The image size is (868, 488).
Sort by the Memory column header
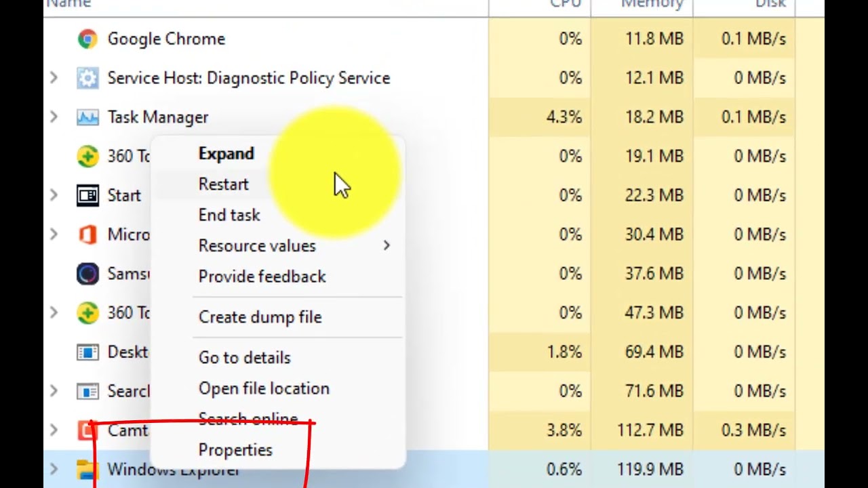point(652,4)
